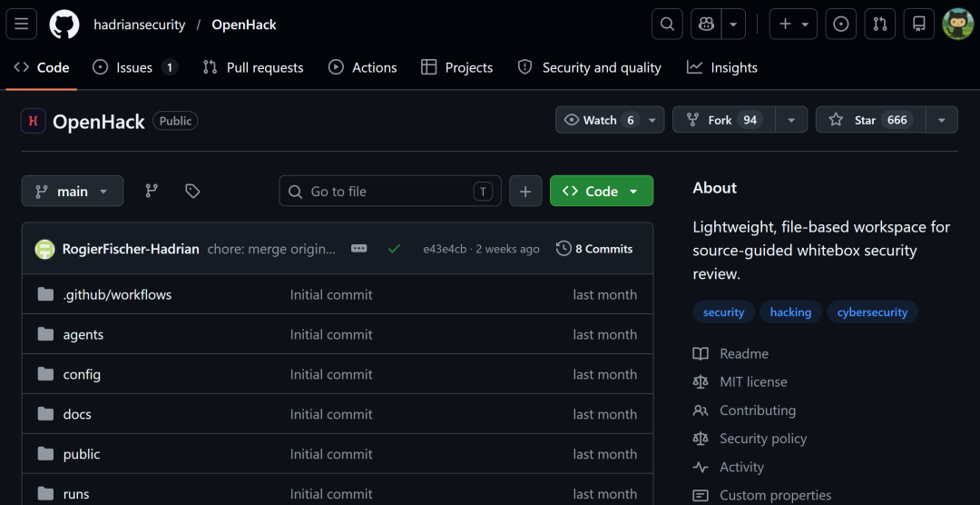Open the hamburger navigation menu
This screenshot has width=980, height=505.
22,25
